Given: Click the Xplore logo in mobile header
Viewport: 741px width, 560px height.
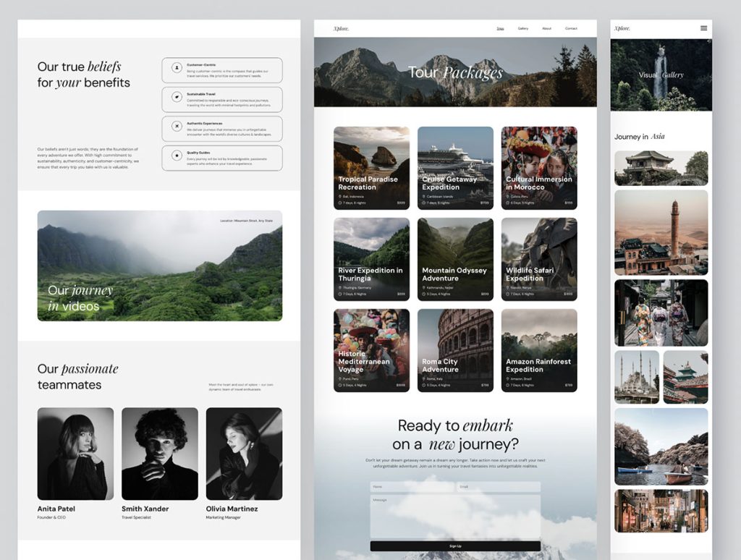Looking at the screenshot, I should click(622, 28).
